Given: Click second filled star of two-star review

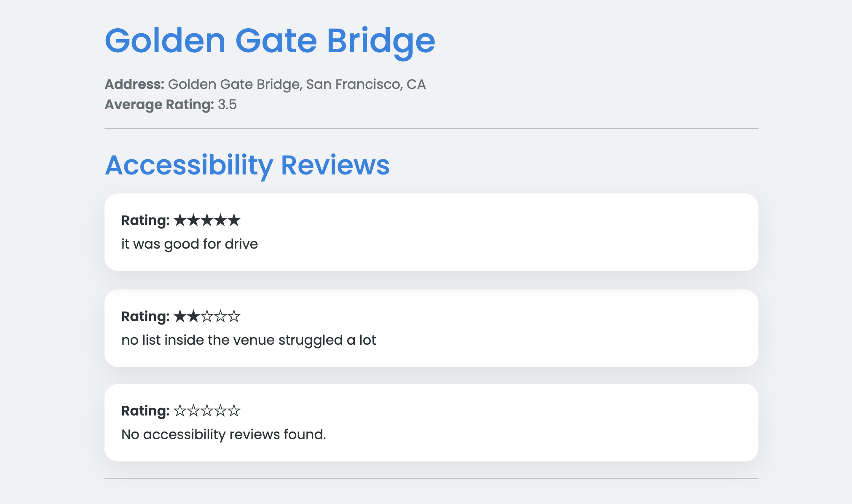Looking at the screenshot, I should click(x=193, y=316).
